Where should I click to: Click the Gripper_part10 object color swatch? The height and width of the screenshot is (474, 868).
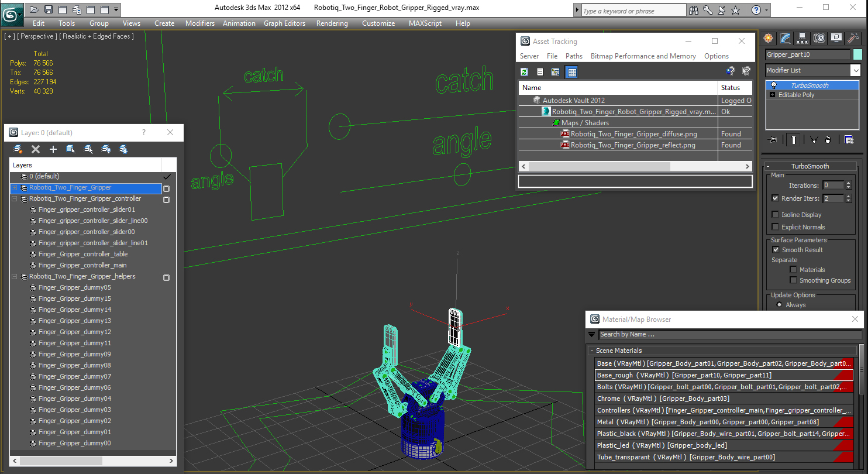tap(857, 54)
